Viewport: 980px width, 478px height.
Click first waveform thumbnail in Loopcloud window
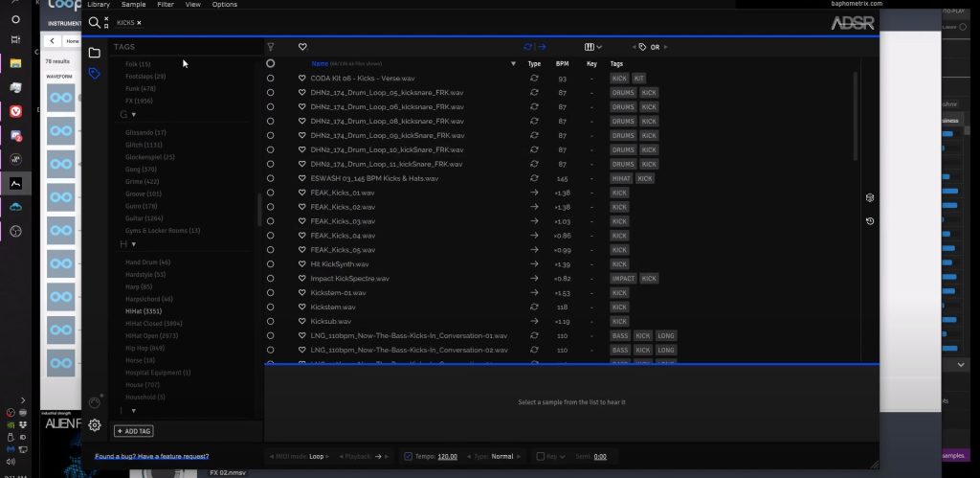pyautogui.click(x=60, y=98)
